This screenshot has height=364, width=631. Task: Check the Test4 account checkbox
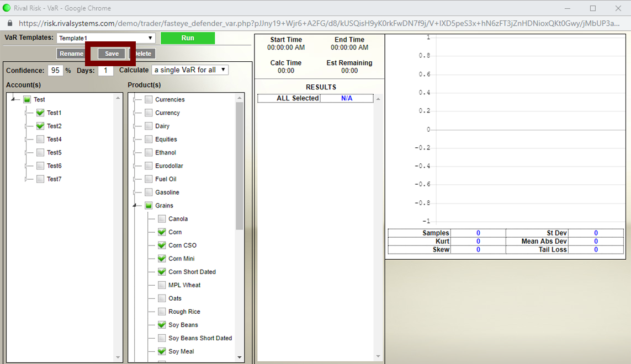tap(40, 139)
